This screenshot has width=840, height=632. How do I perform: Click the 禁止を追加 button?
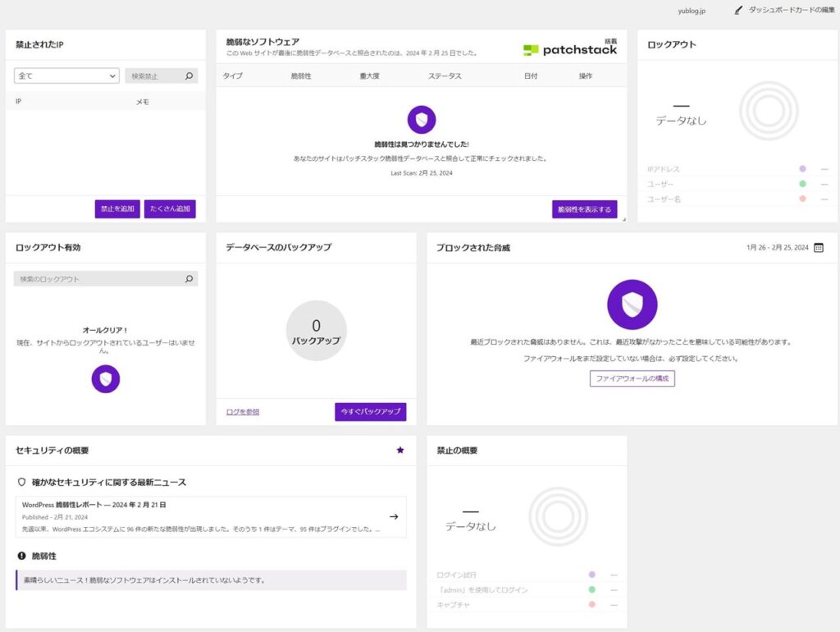[117, 208]
